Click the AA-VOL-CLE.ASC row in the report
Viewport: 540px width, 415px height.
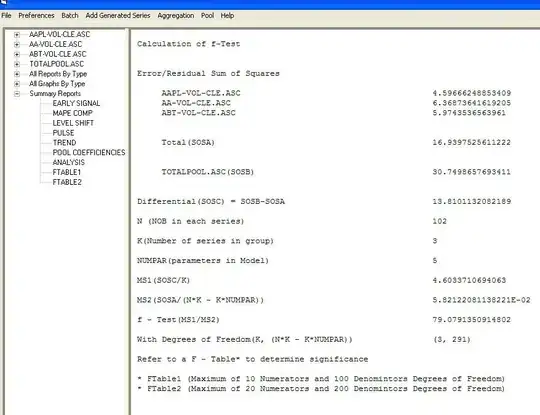[x=196, y=103]
